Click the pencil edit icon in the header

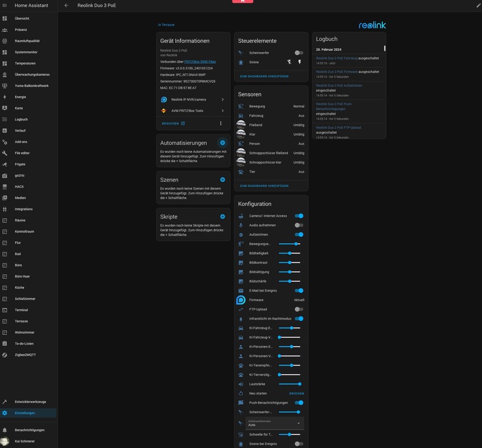click(x=478, y=5)
